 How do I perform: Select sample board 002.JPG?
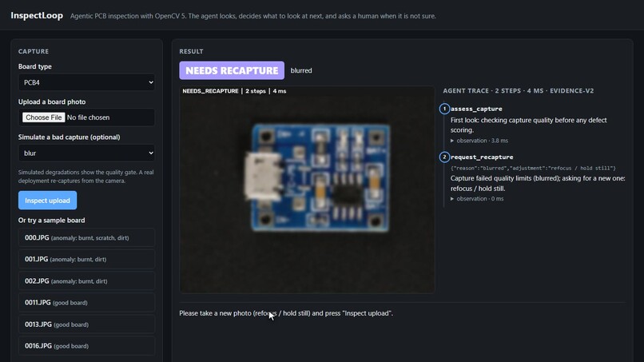tap(86, 281)
